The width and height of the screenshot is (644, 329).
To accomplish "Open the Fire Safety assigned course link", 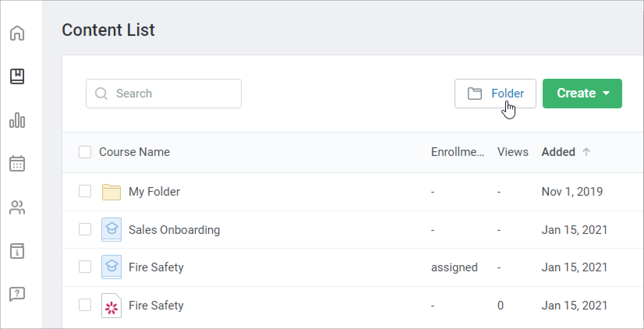I will pos(156,267).
